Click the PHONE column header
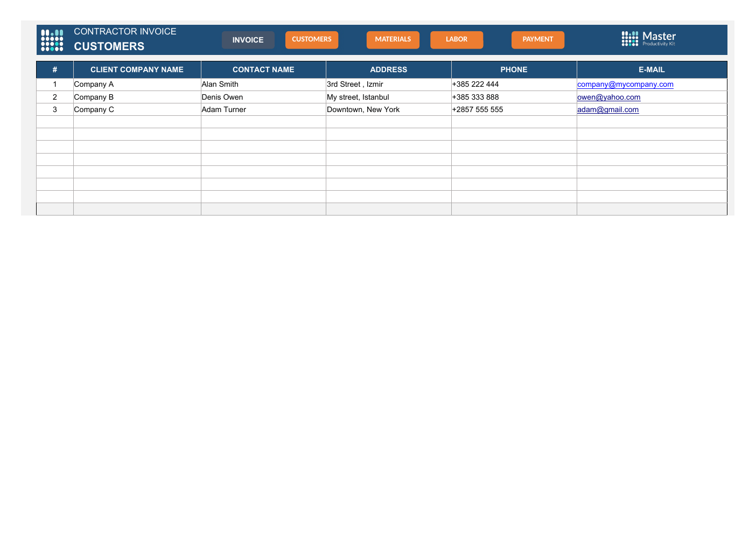 pos(514,70)
